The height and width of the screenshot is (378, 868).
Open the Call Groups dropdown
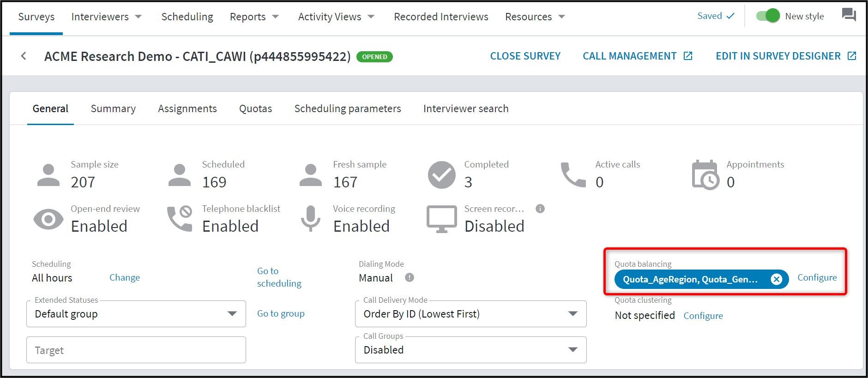(x=471, y=350)
